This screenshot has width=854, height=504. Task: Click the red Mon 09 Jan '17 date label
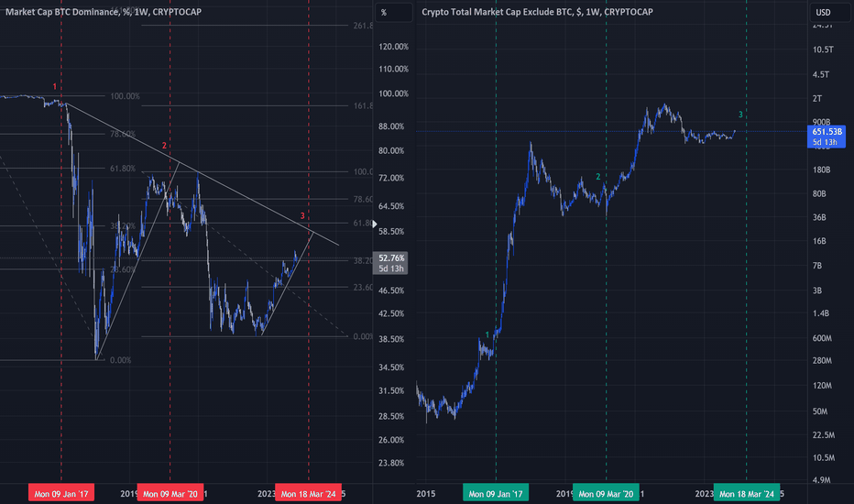[61, 493]
